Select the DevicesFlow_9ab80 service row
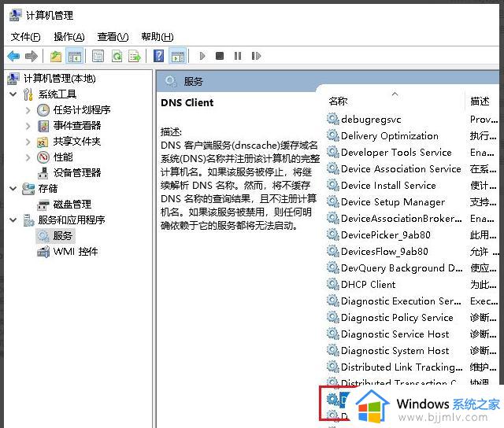 pyautogui.click(x=412, y=252)
